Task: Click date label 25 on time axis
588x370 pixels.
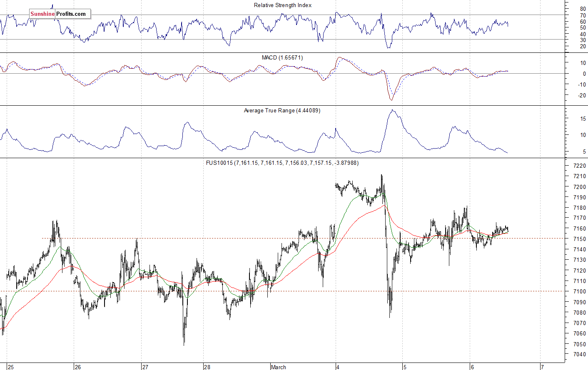Action: click(x=11, y=367)
